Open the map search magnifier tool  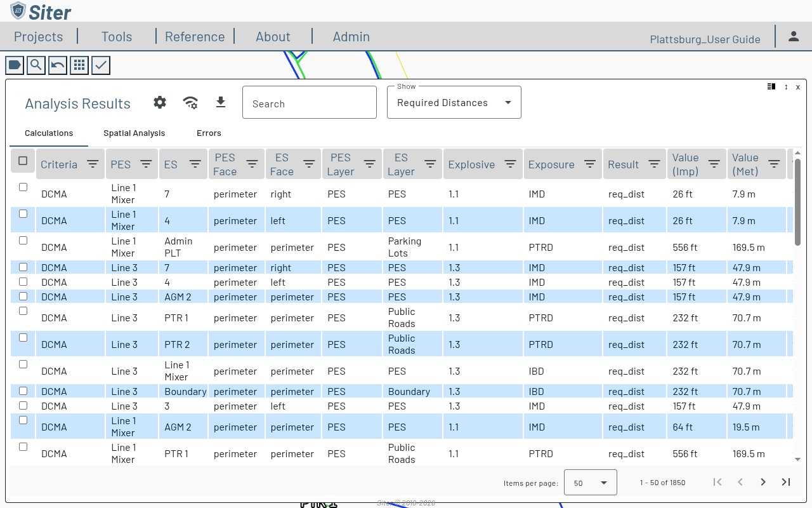point(36,65)
